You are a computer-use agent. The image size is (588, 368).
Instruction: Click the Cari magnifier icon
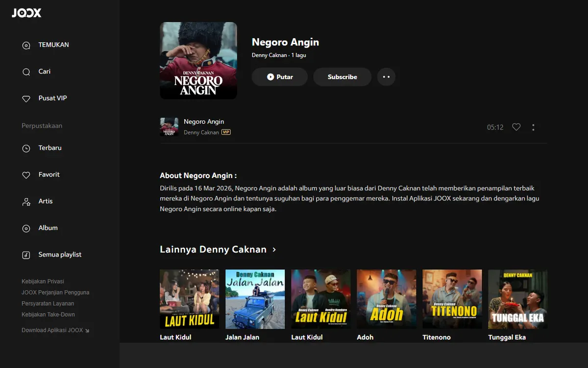point(26,72)
